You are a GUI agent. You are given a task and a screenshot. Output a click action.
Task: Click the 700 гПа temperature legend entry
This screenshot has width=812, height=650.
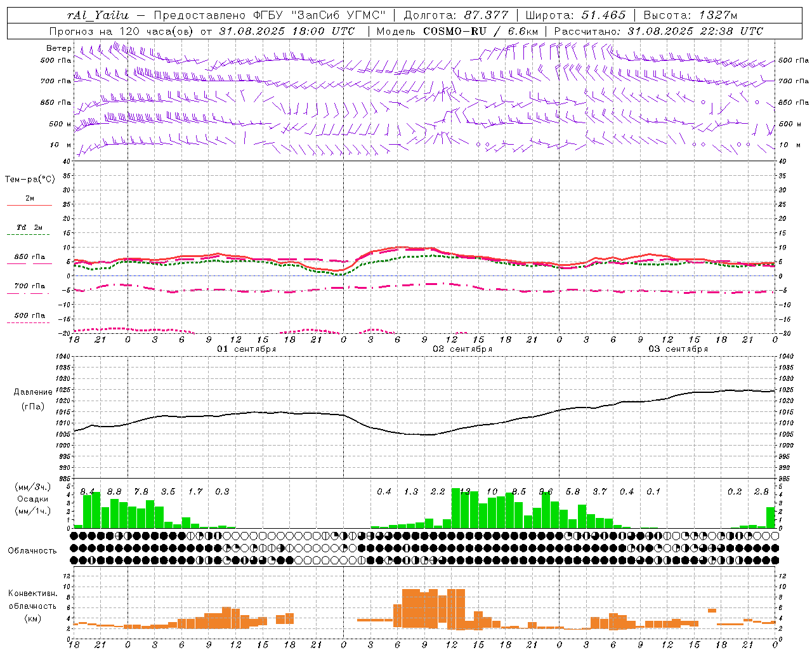tap(30, 286)
